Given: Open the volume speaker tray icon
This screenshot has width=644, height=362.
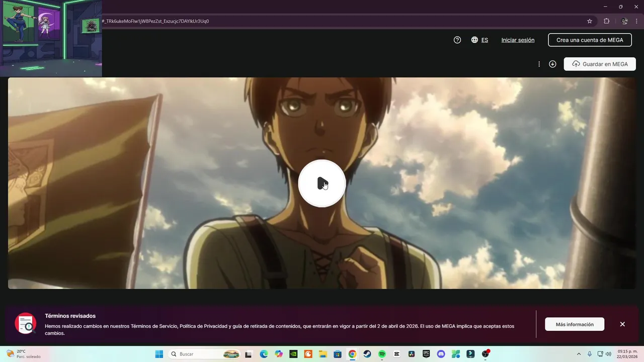Looking at the screenshot, I should point(609,354).
